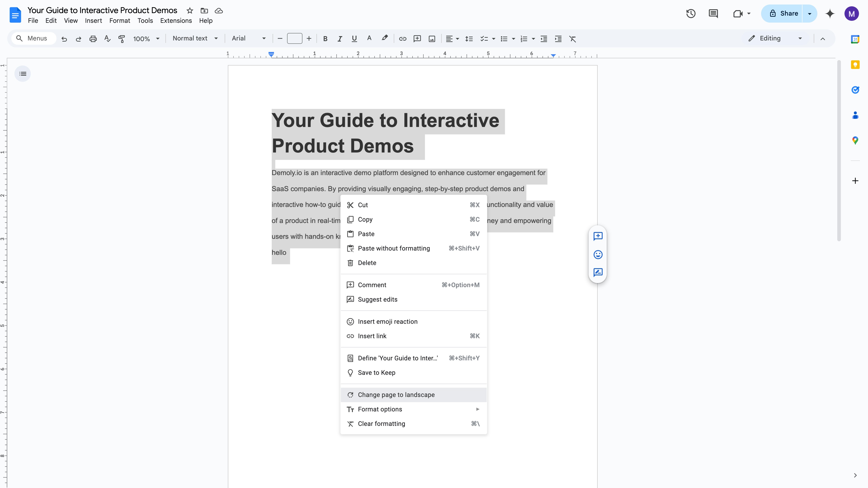Click the Checklist icon
This screenshot has height=488, width=868.
[x=484, y=39]
